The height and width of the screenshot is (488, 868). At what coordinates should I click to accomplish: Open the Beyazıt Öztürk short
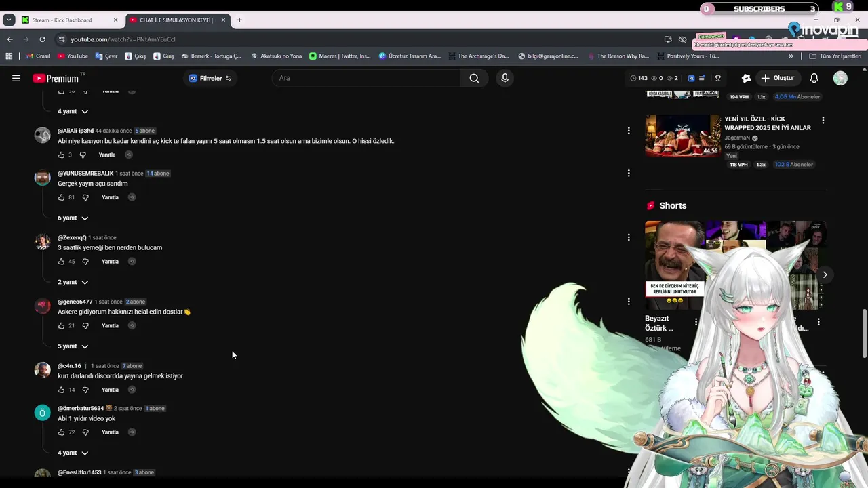coord(675,265)
